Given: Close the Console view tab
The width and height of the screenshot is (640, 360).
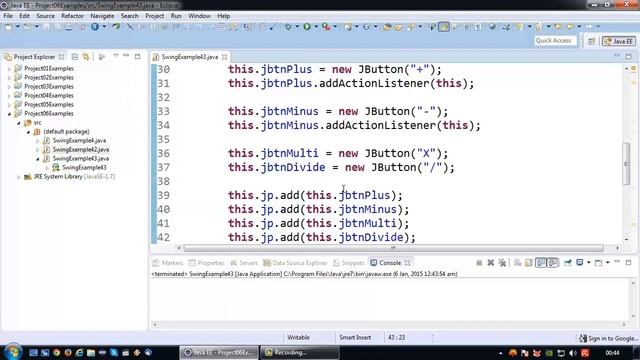Looking at the screenshot, I should pos(407,263).
